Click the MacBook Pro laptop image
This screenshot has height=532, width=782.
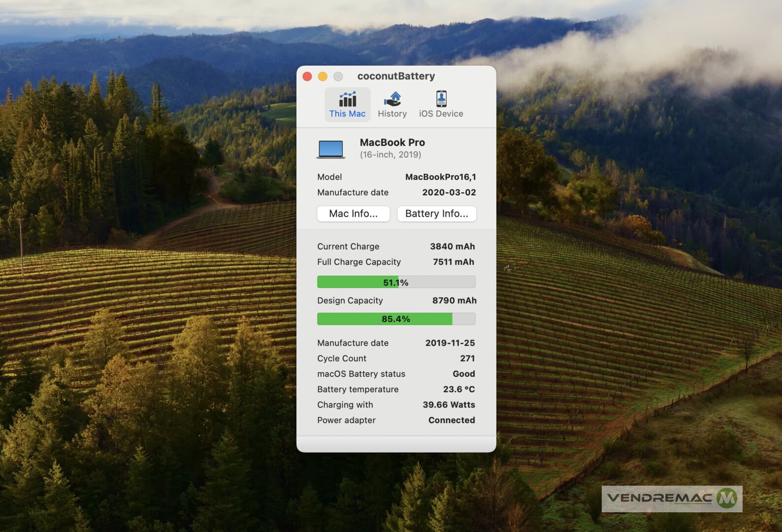click(x=330, y=149)
